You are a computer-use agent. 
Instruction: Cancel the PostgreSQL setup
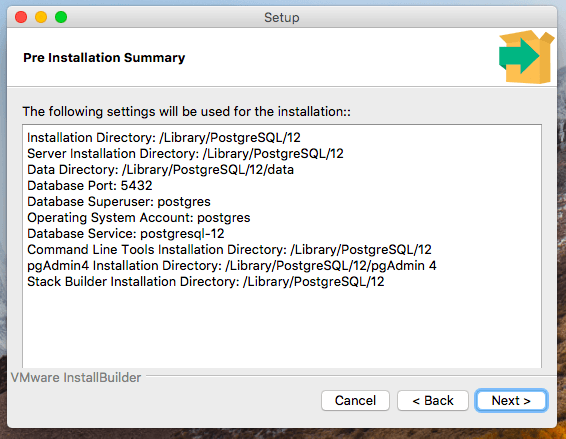tap(355, 400)
